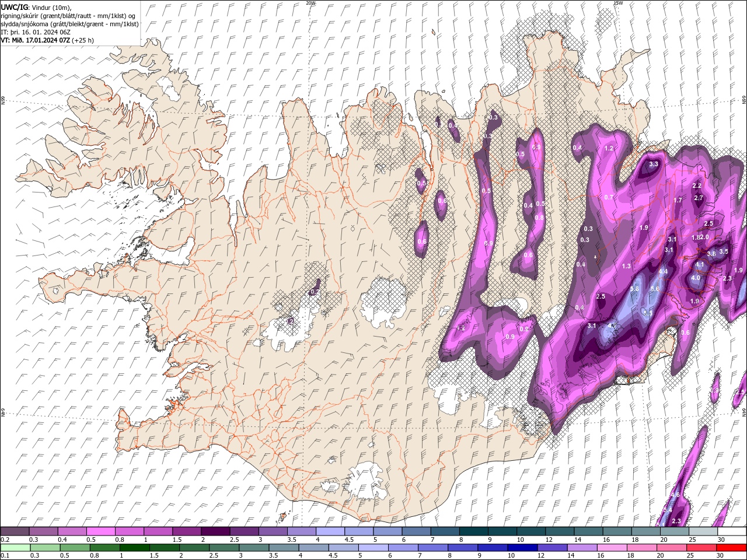Image resolution: width=747 pixels, height=560 pixels.
Task: Click the deep blue 10 swatch in lower legend
Action: pyautogui.click(x=522, y=548)
